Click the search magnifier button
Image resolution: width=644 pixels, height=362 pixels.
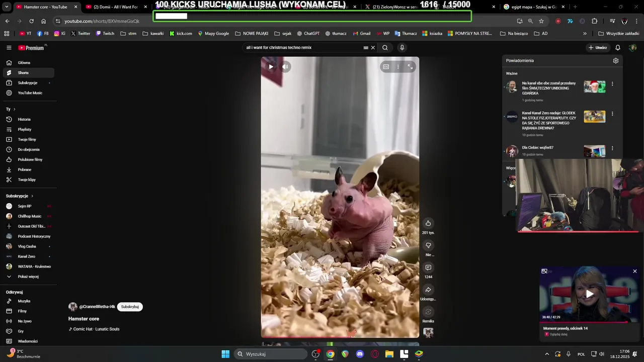pos(385,48)
